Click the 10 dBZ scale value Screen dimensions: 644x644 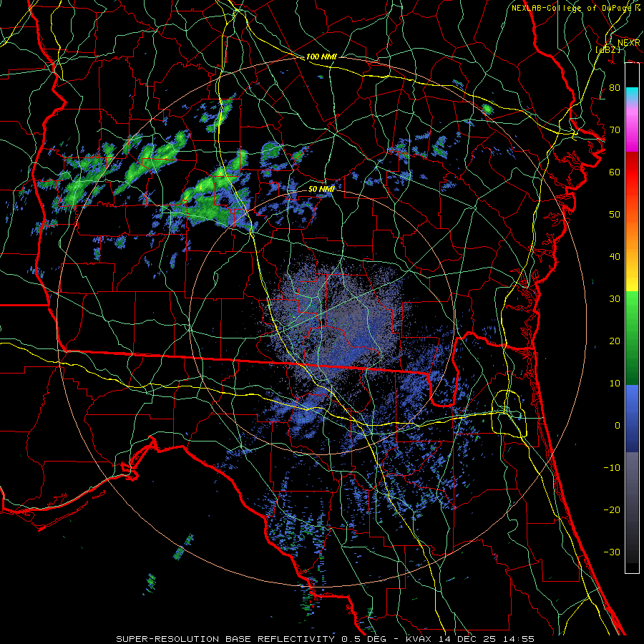click(615, 384)
